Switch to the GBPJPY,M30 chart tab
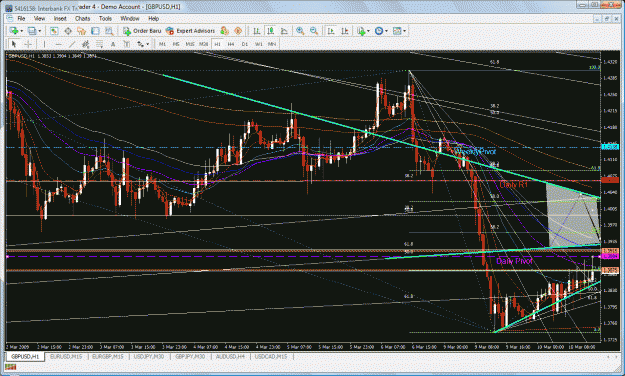Image resolution: width=625 pixels, height=376 pixels. 190,356
